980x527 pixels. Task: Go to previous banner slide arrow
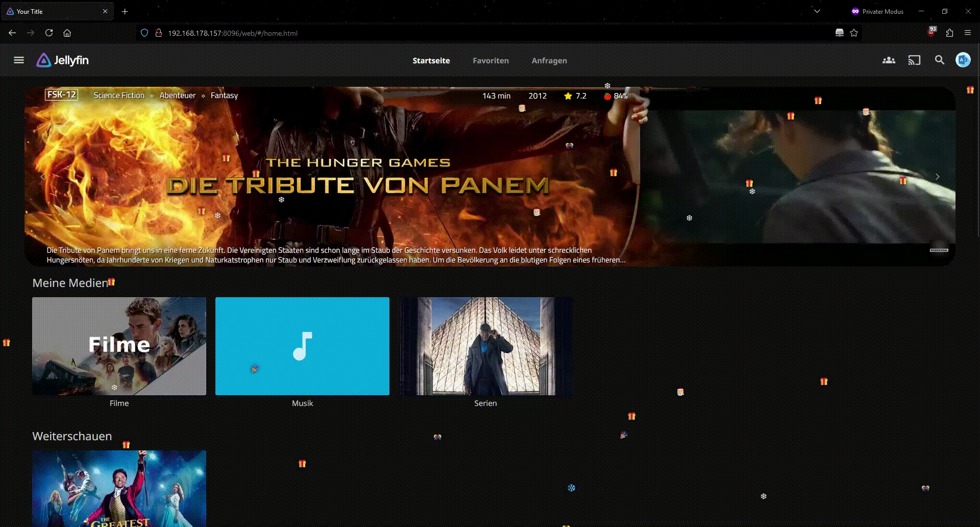click(42, 177)
